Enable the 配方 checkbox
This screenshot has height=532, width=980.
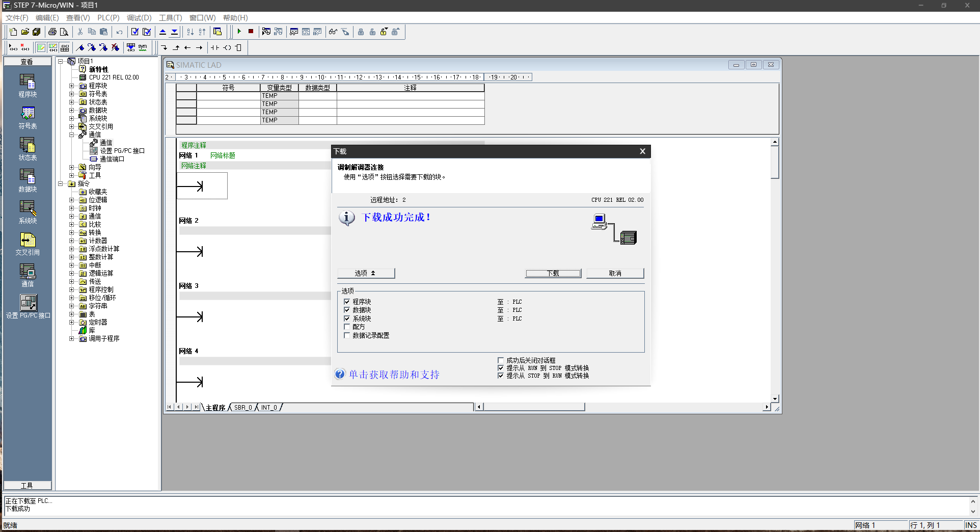[x=347, y=327]
